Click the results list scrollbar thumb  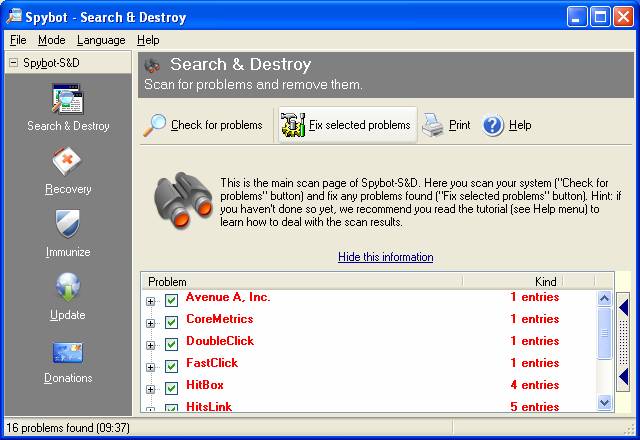coord(604,333)
